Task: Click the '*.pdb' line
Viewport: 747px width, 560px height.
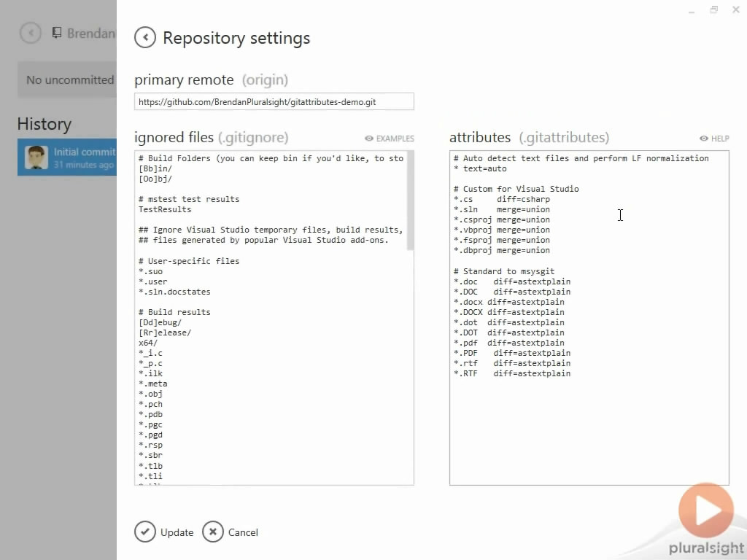Action: (150, 414)
